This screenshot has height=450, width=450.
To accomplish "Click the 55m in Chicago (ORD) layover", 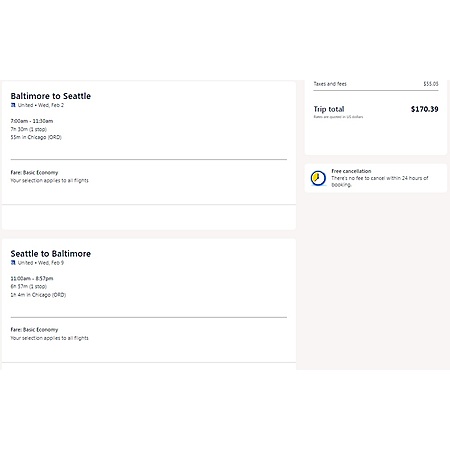I will (36, 137).
